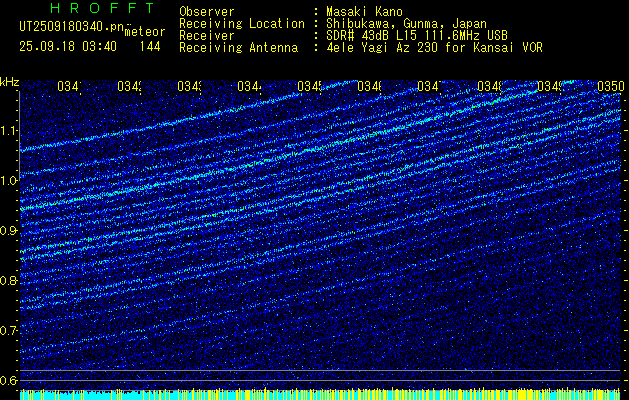The width and height of the screenshot is (629, 400).
Task: Click the date 25.09.18 03:40 text
Action: (x=68, y=46)
